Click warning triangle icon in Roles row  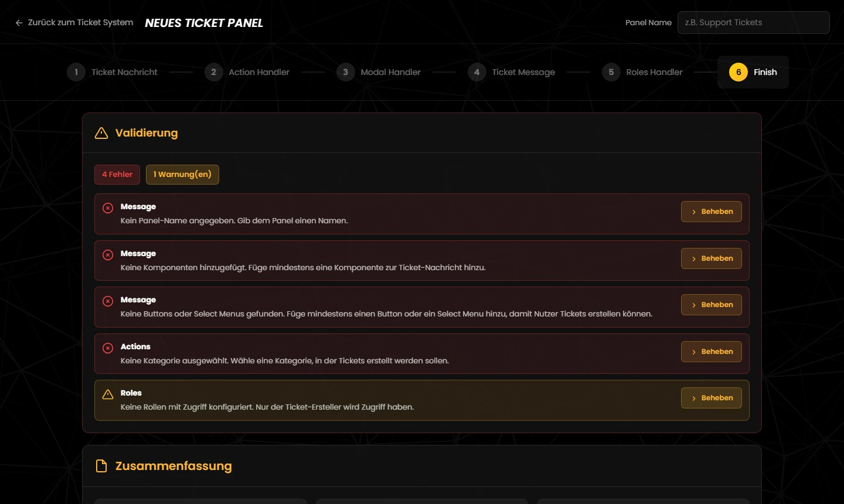point(108,394)
